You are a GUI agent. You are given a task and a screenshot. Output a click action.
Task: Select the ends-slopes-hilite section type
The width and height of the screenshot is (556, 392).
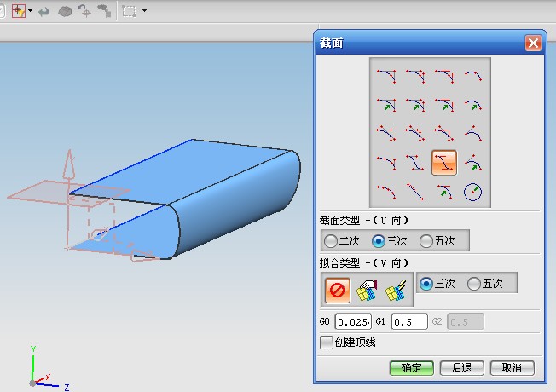point(415,134)
